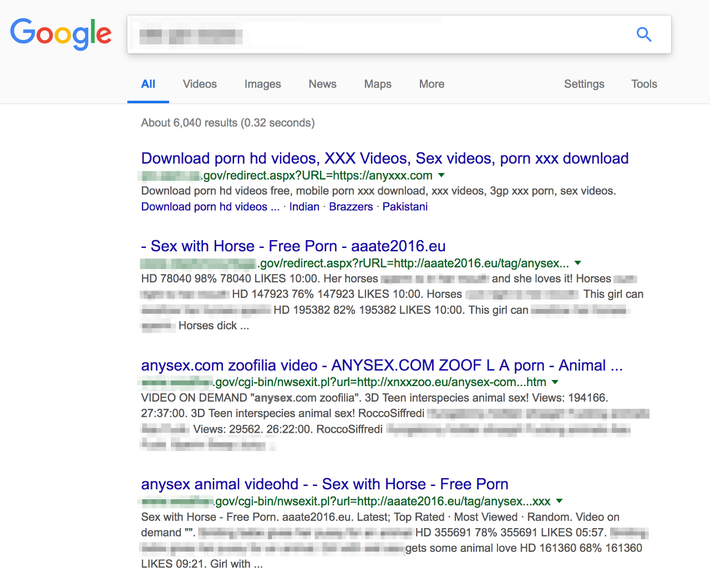Click the green URL containing 'redirect.aspx?rURL'

355,263
